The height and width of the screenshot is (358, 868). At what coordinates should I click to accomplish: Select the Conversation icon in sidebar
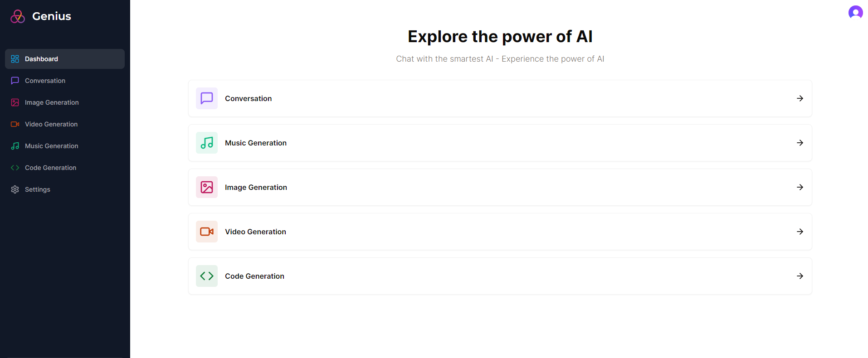tap(15, 80)
